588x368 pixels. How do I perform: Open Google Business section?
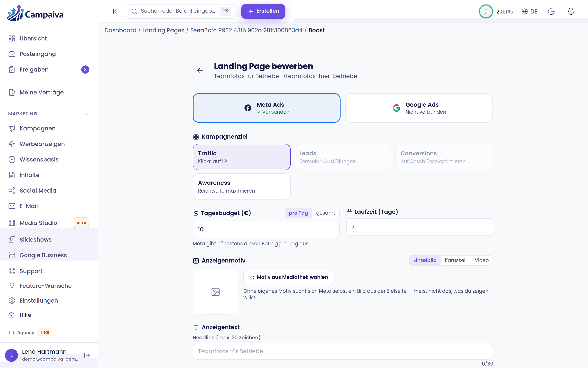pos(49,255)
